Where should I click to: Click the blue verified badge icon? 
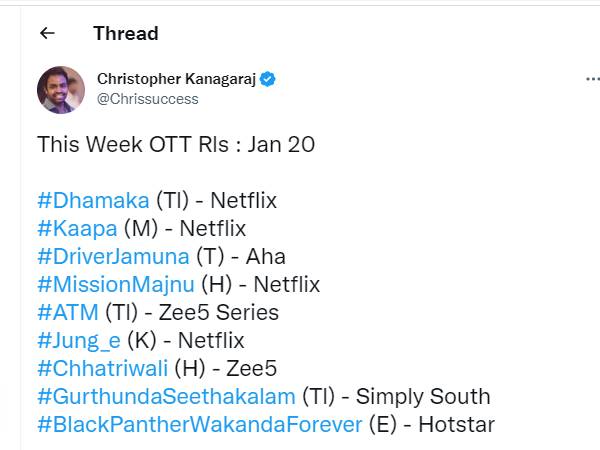(x=269, y=79)
